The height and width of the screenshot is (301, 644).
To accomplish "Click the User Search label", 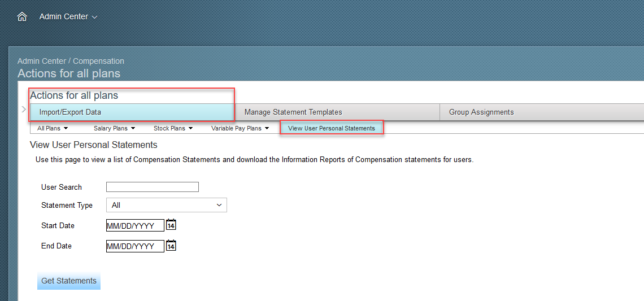I will (62, 187).
